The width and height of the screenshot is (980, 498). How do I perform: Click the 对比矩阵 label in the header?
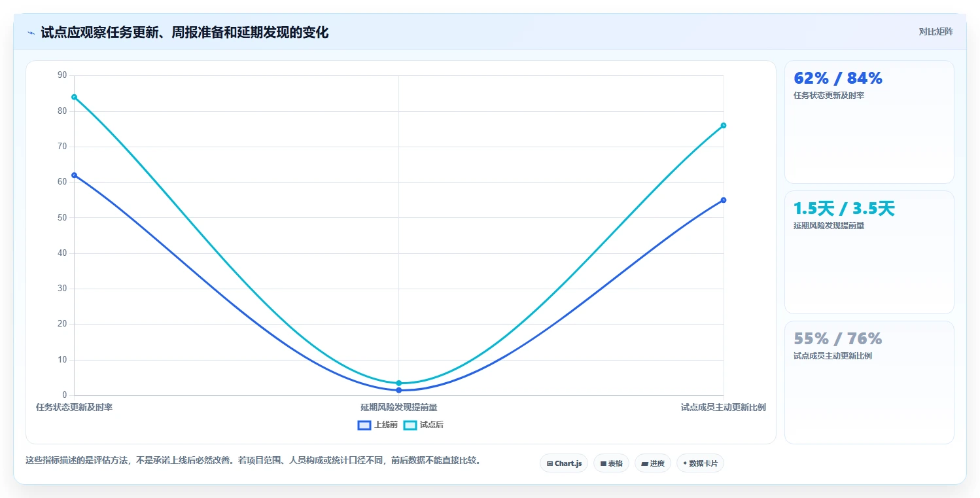[x=936, y=31]
